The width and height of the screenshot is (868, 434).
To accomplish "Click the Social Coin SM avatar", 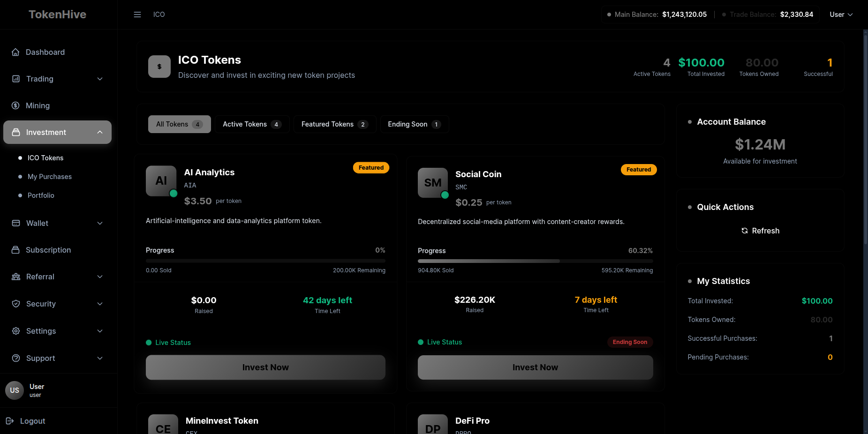I will (x=432, y=183).
